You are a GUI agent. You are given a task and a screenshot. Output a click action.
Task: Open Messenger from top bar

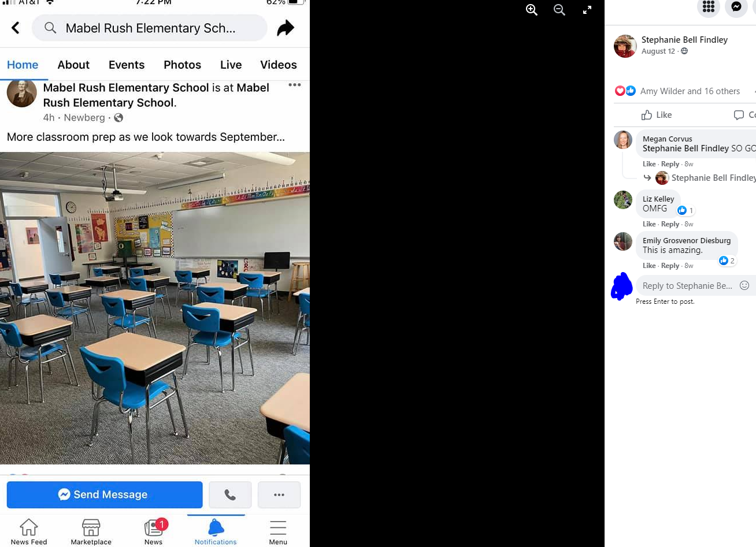[x=736, y=7]
